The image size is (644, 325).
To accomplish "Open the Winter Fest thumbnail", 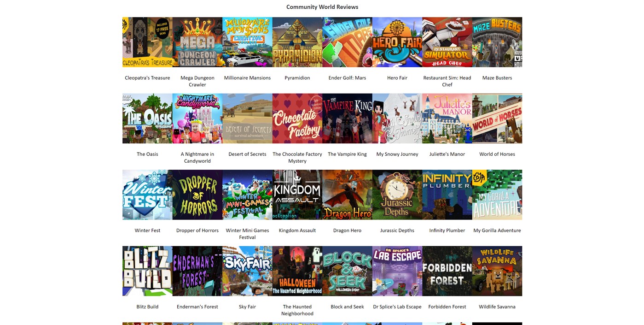I will [147, 195].
